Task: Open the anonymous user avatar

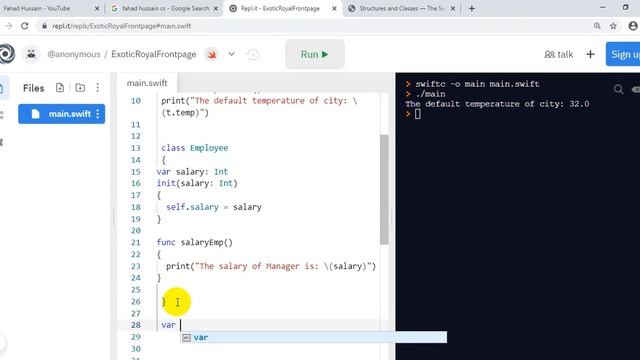Action: pos(31,54)
